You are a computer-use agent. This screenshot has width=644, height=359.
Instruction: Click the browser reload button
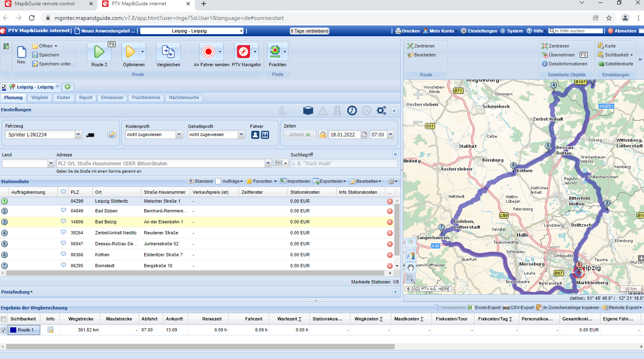32,18
